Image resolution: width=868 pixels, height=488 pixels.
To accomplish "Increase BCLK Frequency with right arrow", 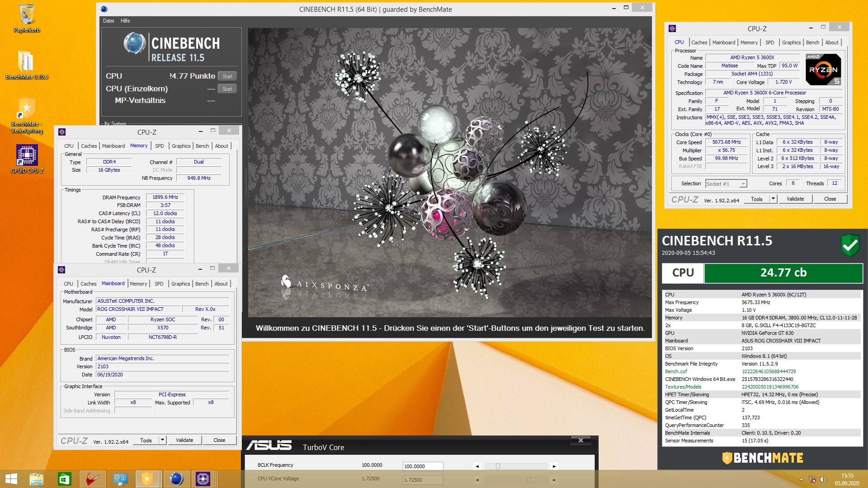I will (554, 466).
